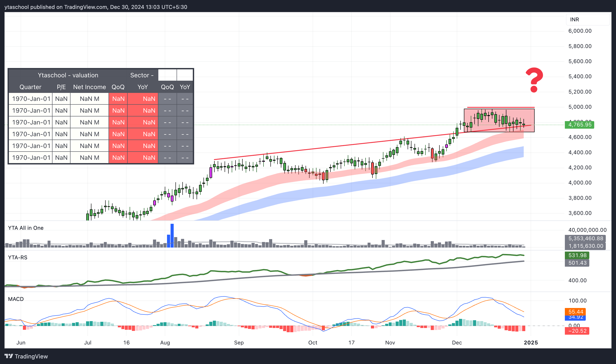The height and width of the screenshot is (364, 616).
Task: Select the first row red QoQ NaN cell
Action: pyautogui.click(x=118, y=99)
